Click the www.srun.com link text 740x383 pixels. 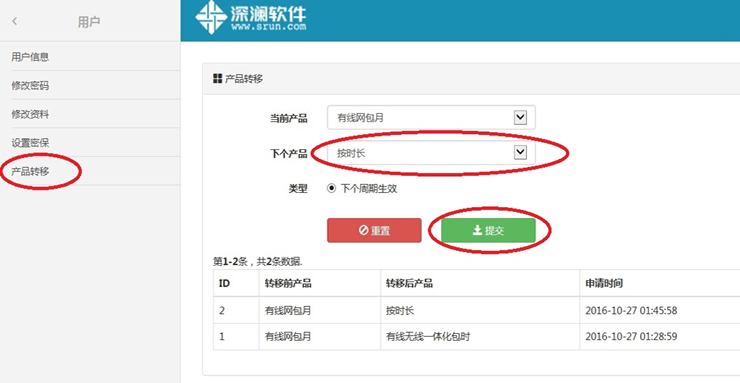point(269,27)
